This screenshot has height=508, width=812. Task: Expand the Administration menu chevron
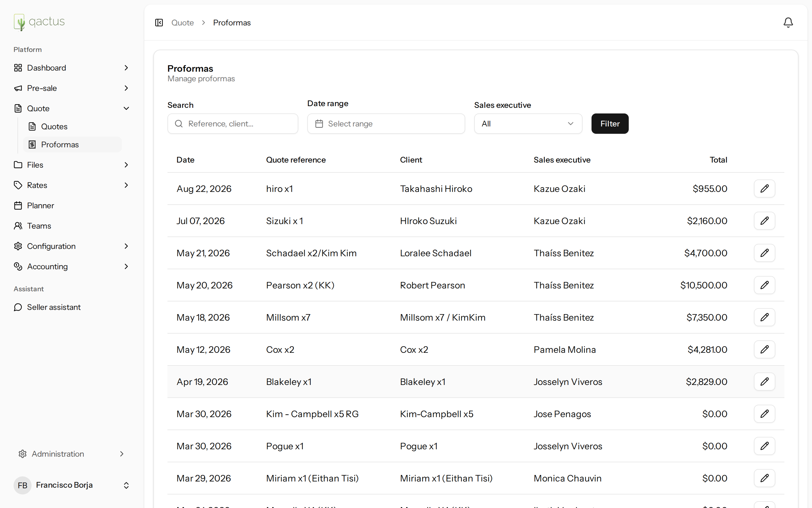click(122, 454)
